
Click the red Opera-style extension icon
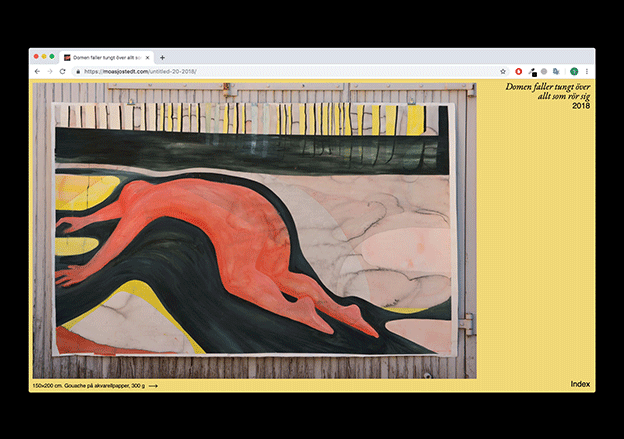tap(518, 71)
